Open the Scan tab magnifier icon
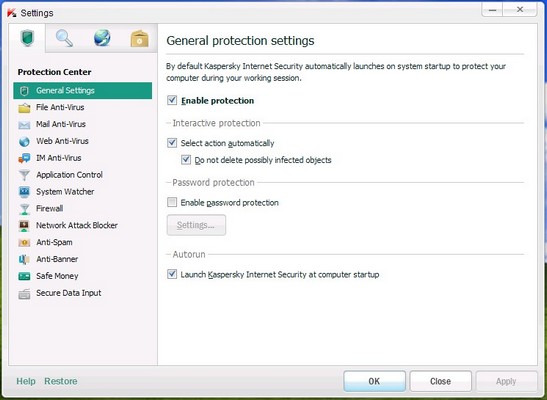Image resolution: width=547 pixels, height=400 pixels. coord(65,38)
